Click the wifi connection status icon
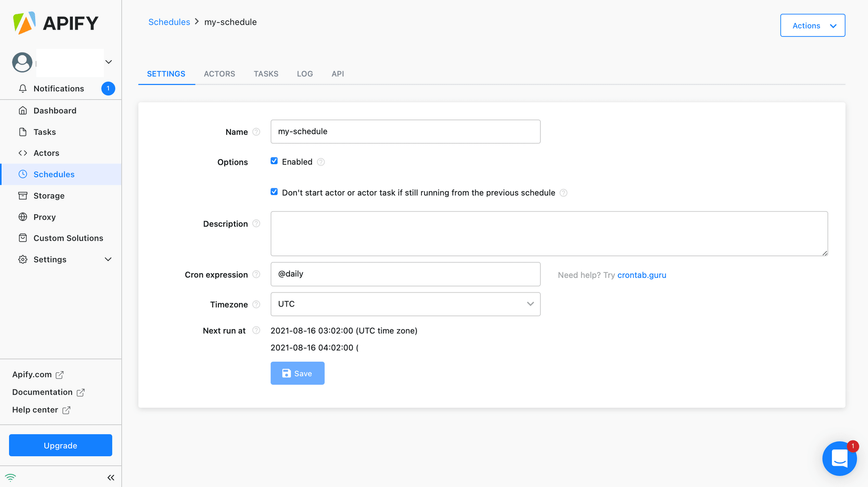 point(10,477)
